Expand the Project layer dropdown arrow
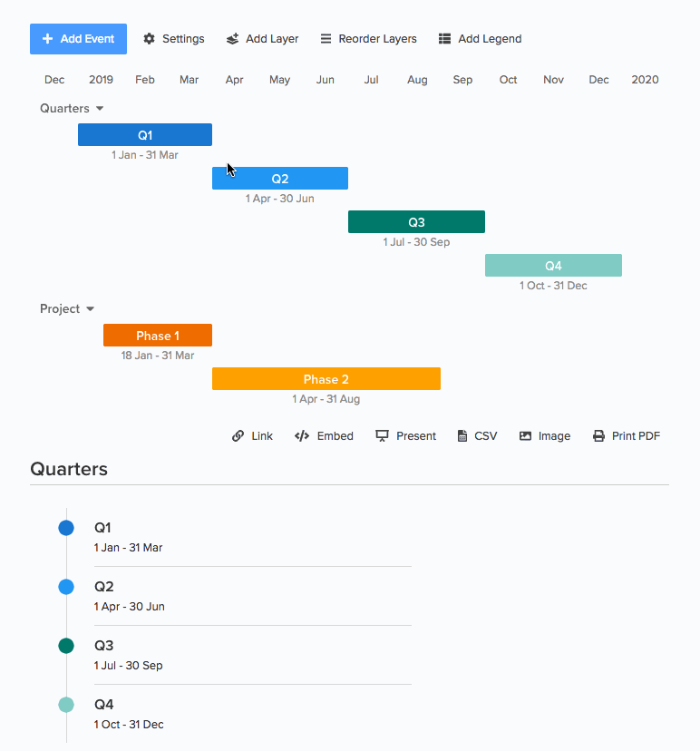Image resolution: width=700 pixels, height=751 pixels. click(x=90, y=309)
